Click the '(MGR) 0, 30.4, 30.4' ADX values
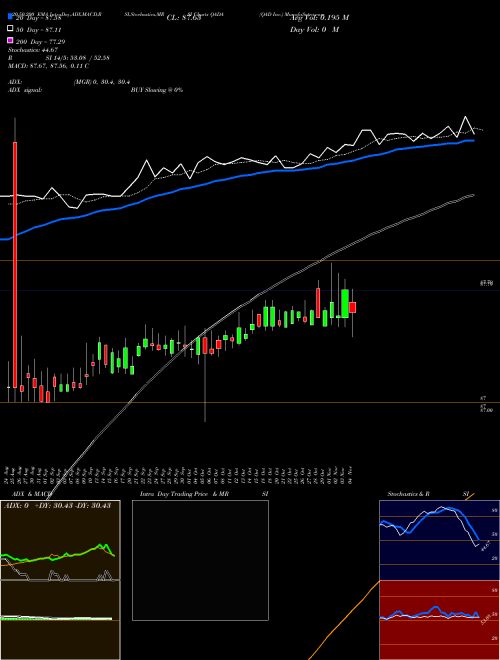500x660 pixels. click(x=102, y=82)
